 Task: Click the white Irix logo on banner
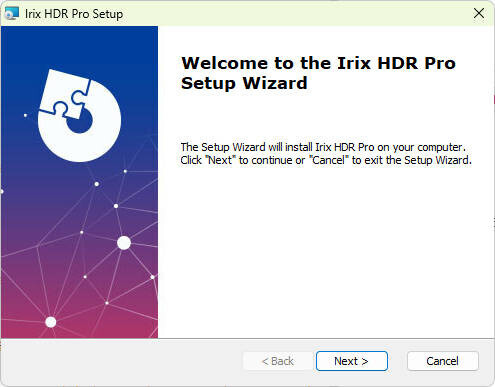[79, 116]
